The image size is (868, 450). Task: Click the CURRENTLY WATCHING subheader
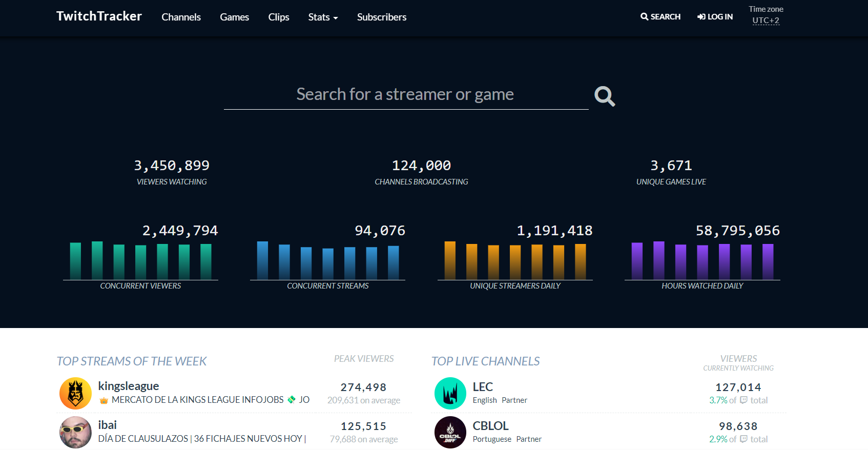coord(738,369)
